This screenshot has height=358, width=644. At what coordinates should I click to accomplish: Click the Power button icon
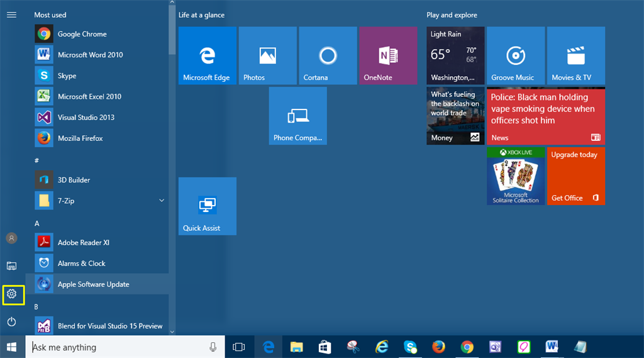click(x=11, y=322)
